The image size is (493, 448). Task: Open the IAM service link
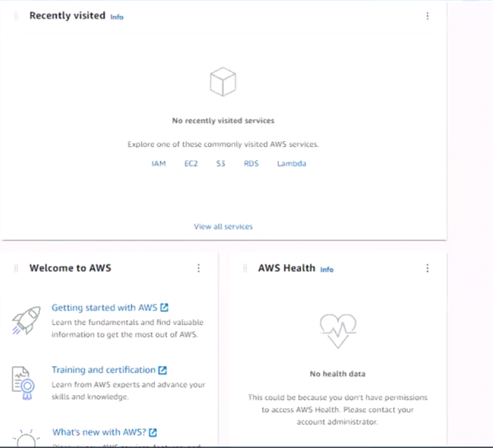(x=158, y=164)
